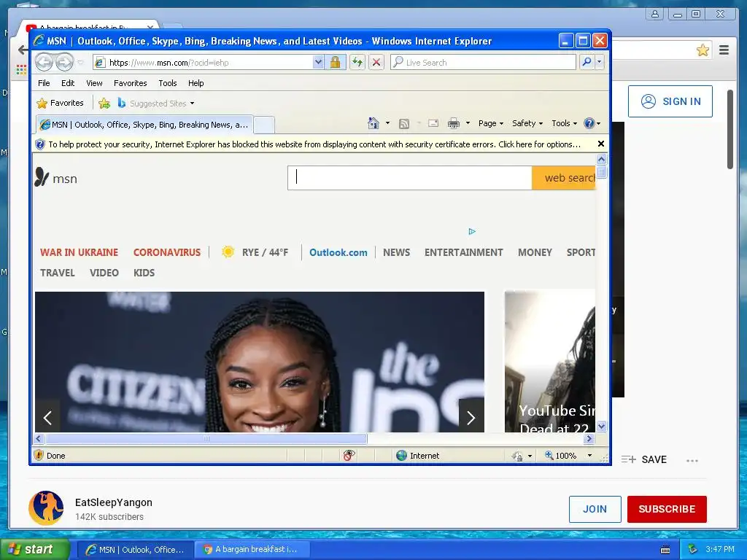Open YouTube Star story thumbnail
Image resolution: width=747 pixels, height=560 pixels.
(550, 361)
